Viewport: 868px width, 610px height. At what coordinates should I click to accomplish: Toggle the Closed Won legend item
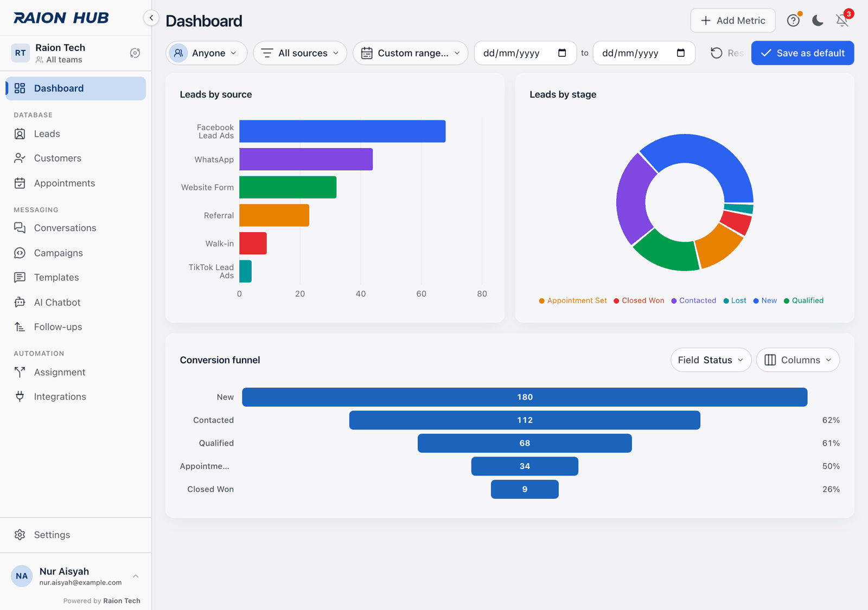(639, 300)
